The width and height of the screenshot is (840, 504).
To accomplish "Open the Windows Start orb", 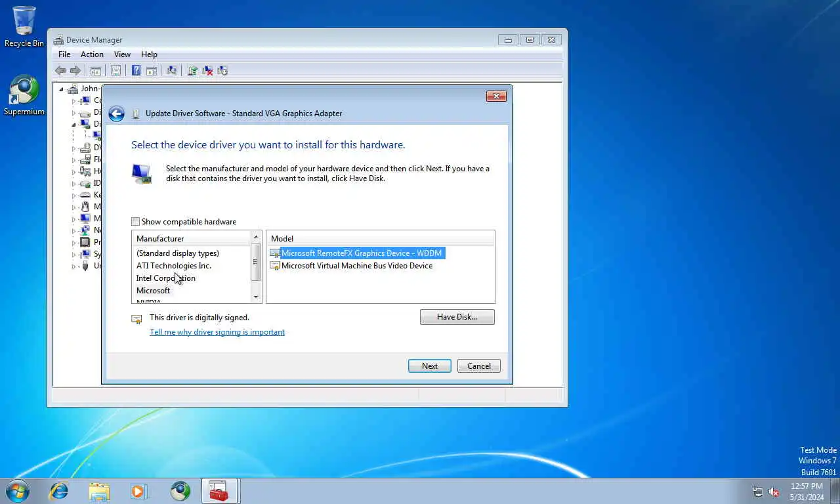I will pyautogui.click(x=17, y=491).
